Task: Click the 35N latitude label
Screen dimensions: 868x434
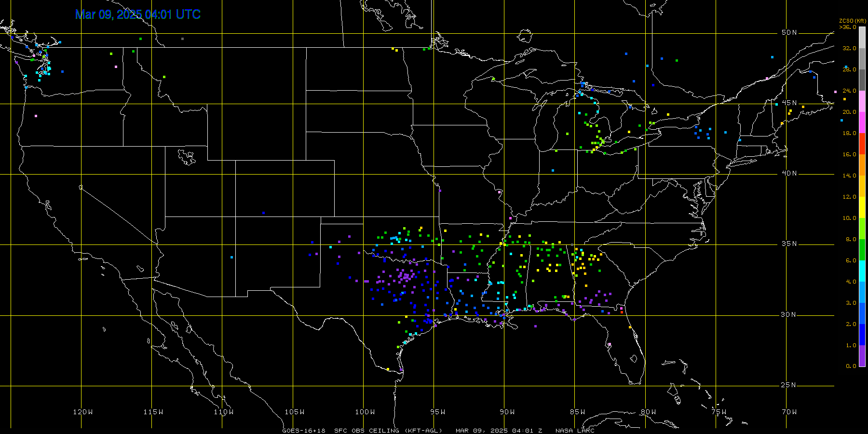Action: [x=789, y=244]
